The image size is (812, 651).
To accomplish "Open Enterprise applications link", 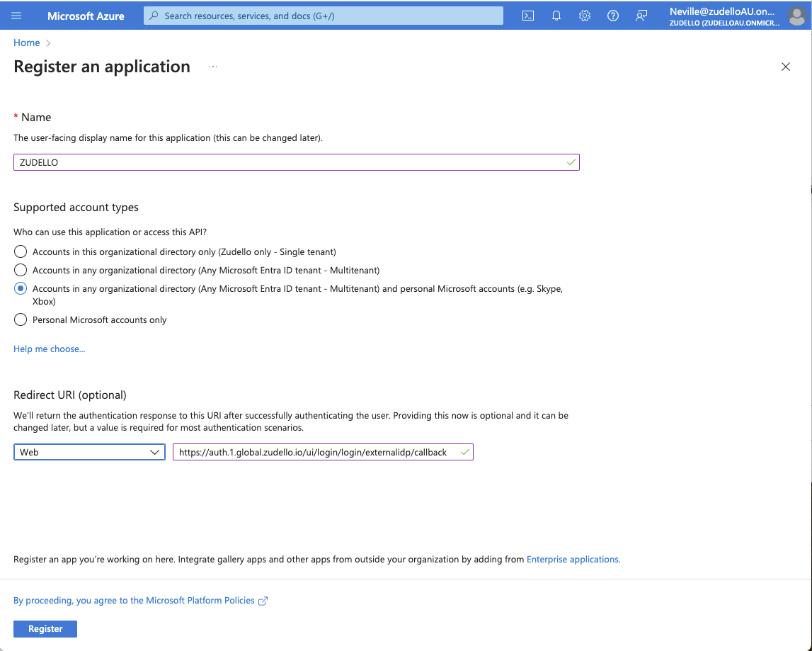I will point(572,559).
